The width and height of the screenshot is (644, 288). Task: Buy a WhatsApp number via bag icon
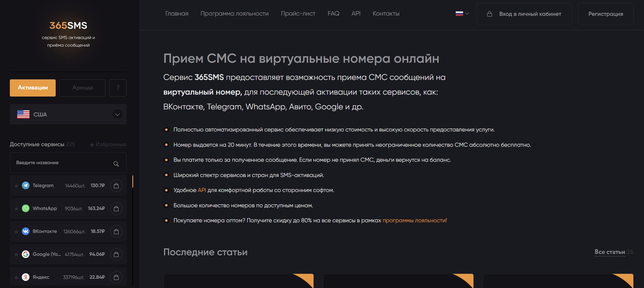tap(116, 208)
